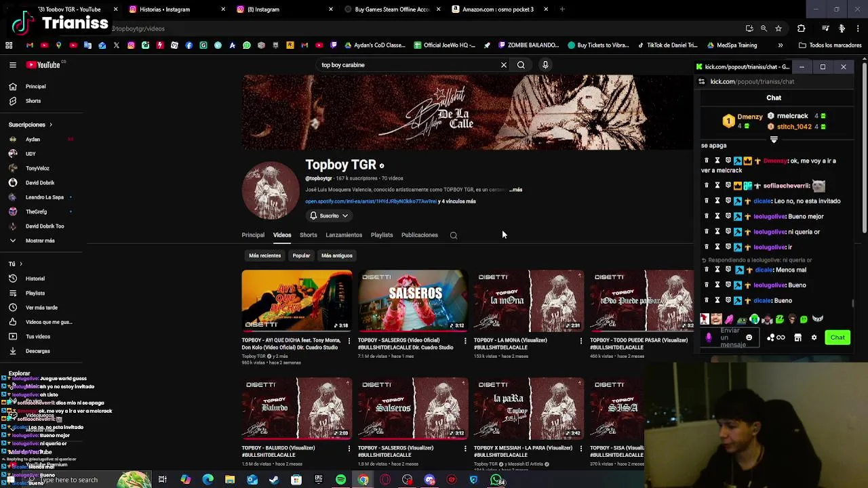Open more options for LA MONA video

tap(580, 340)
